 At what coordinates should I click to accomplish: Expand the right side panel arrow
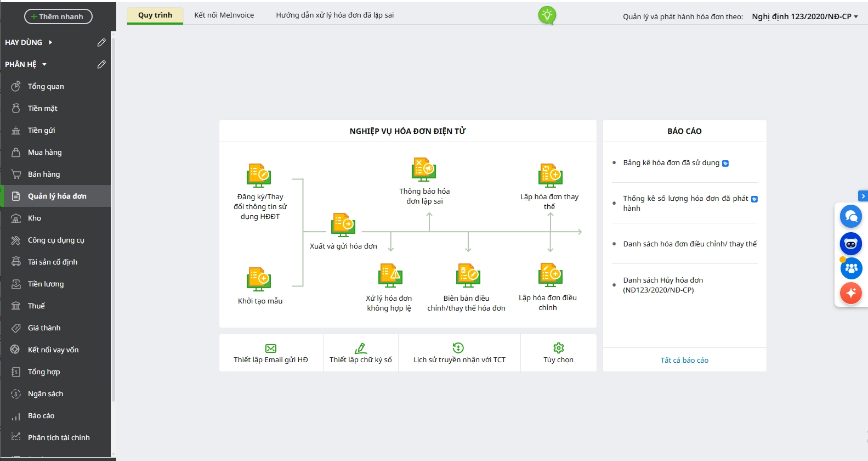(x=863, y=196)
